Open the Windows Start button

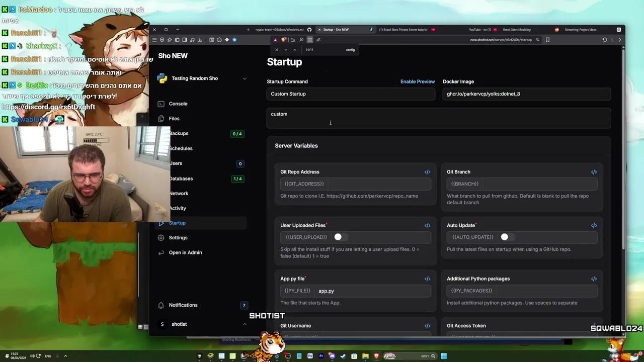(x=444, y=356)
